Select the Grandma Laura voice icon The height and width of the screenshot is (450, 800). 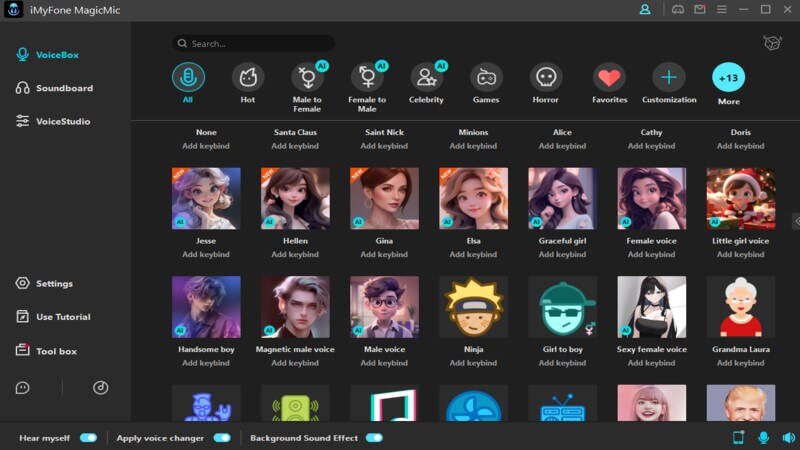(x=741, y=307)
